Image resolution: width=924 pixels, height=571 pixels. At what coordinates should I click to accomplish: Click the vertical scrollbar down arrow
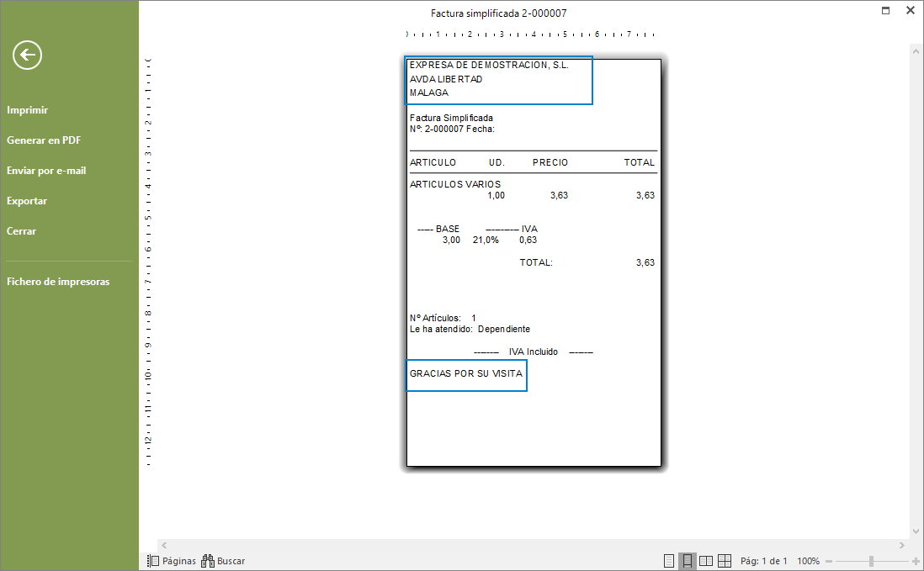point(916,531)
